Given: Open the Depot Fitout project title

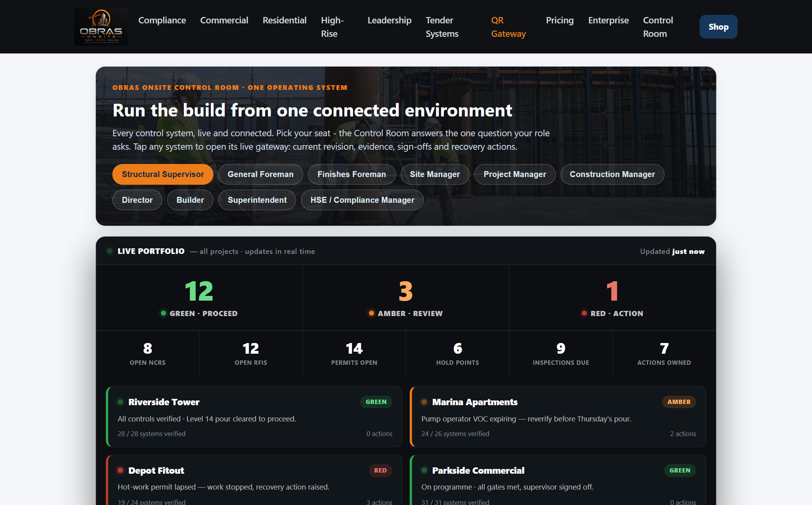Looking at the screenshot, I should [x=156, y=471].
